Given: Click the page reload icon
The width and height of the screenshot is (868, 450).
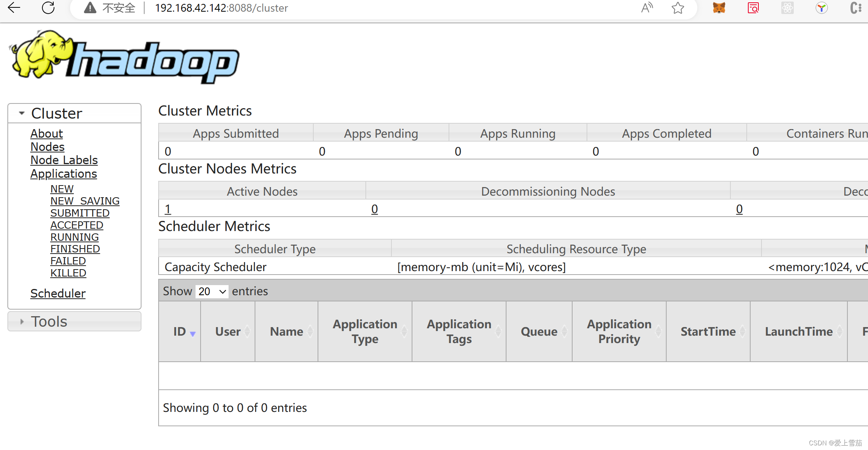Looking at the screenshot, I should (48, 8).
